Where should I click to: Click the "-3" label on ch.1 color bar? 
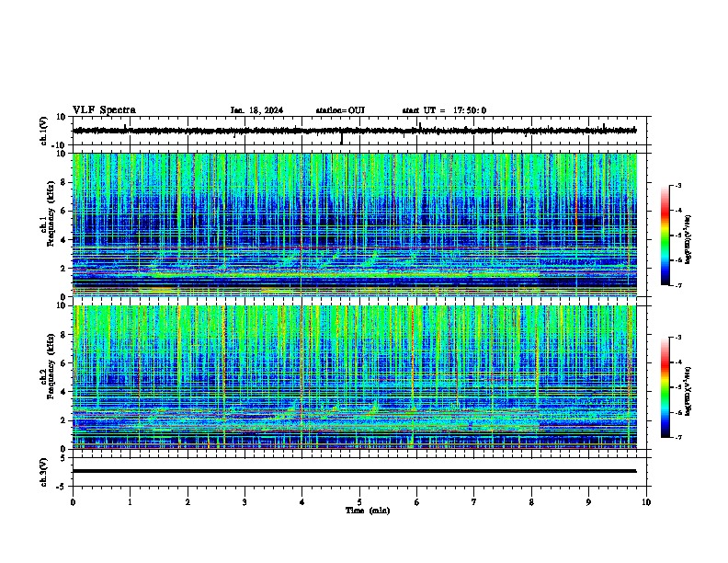coord(678,185)
